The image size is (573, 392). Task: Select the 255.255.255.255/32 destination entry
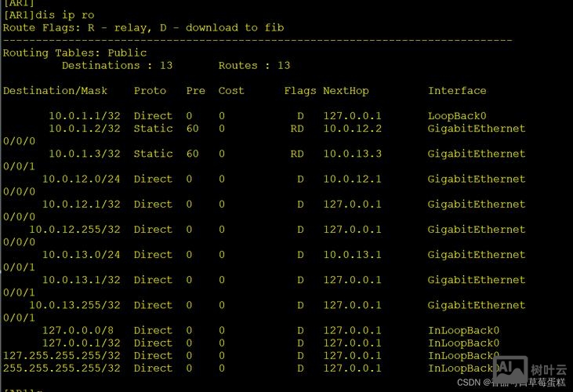pyautogui.click(x=62, y=368)
